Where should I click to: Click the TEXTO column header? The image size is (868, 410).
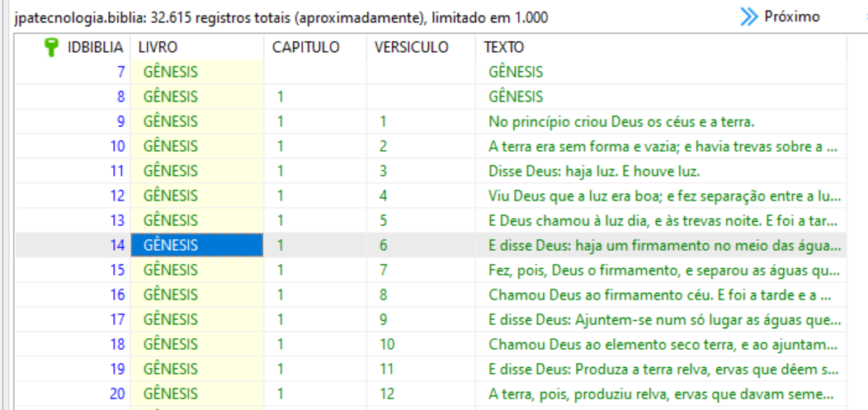pos(503,48)
